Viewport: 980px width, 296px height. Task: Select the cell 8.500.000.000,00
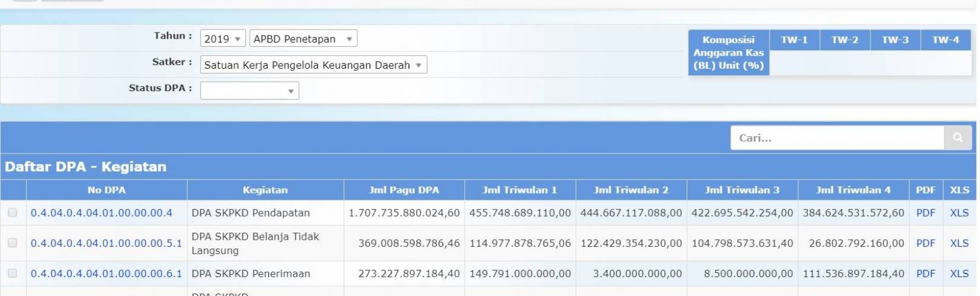(x=748, y=274)
